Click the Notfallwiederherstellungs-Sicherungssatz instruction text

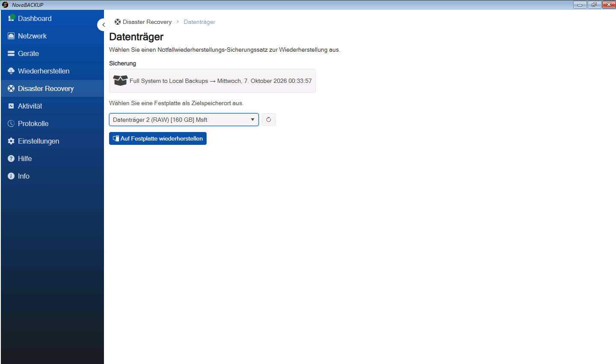225,50
